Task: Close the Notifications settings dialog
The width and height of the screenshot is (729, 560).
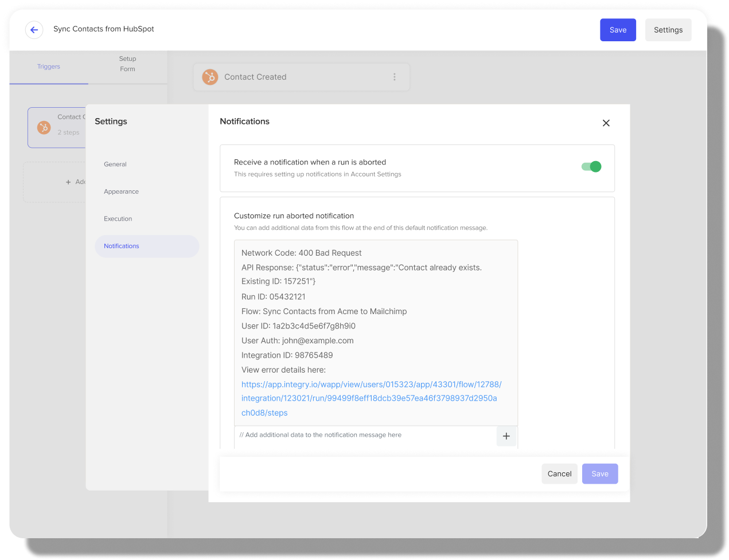Action: 606,123
